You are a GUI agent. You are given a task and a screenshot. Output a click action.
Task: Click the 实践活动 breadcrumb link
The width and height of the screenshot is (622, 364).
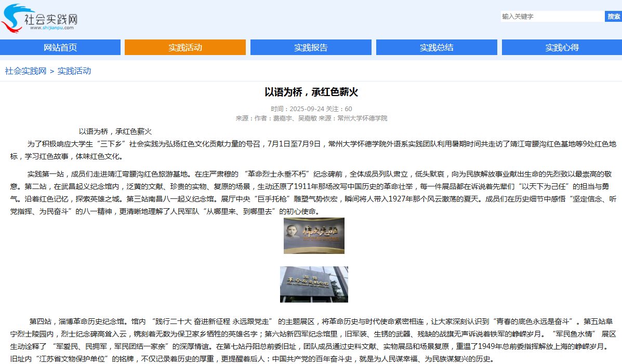(x=74, y=71)
